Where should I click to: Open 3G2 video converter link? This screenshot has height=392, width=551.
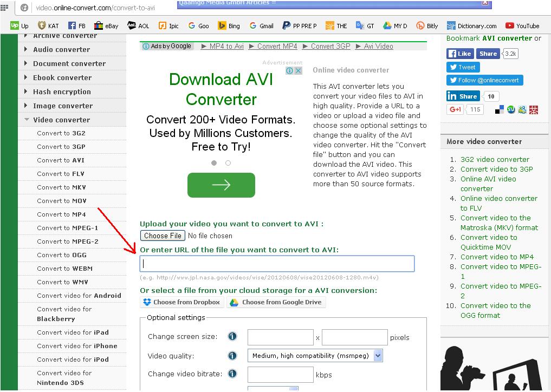click(495, 159)
